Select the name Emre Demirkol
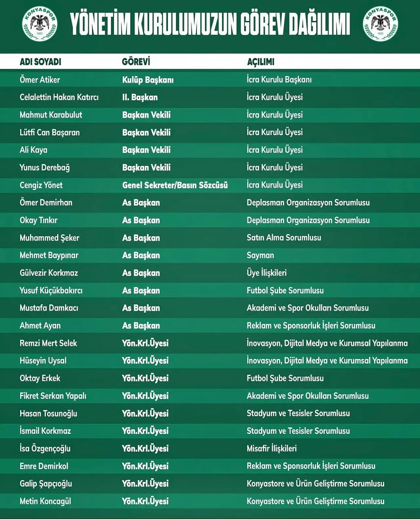This screenshot has width=420, height=519. pyautogui.click(x=44, y=466)
